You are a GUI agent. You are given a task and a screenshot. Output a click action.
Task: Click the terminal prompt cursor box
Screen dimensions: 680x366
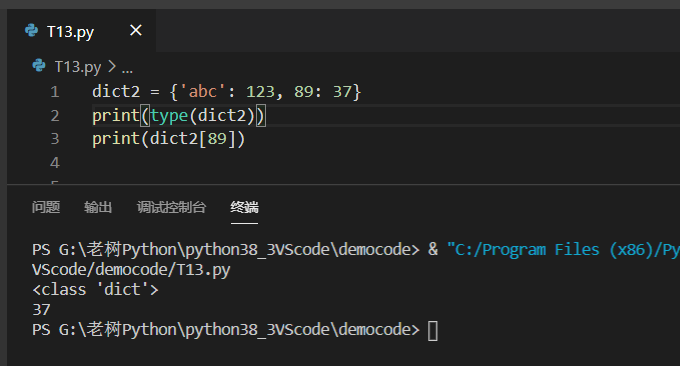(x=432, y=331)
